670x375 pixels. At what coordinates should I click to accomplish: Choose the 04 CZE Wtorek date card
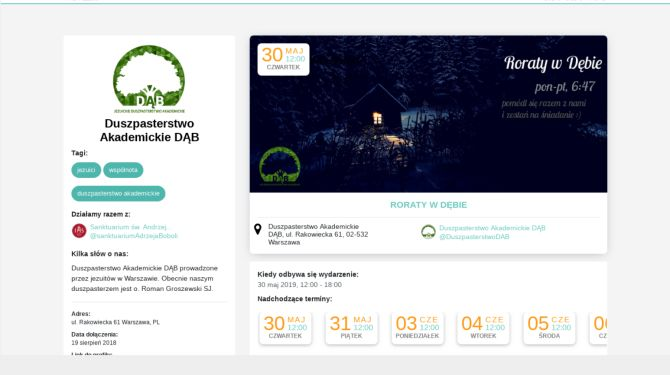click(483, 328)
